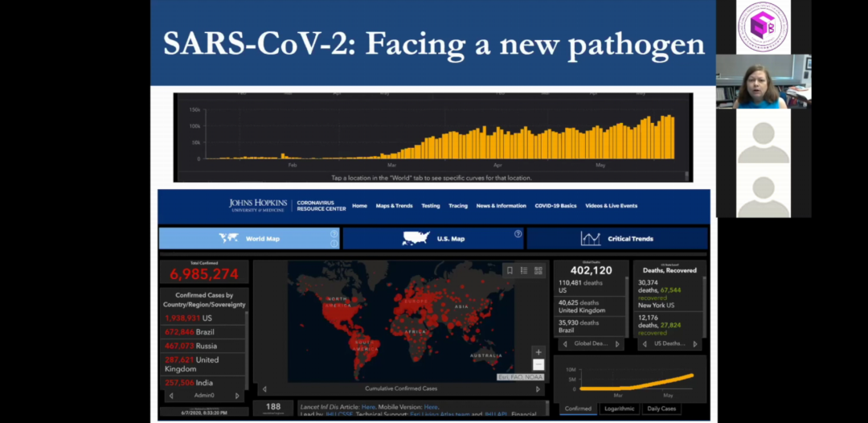868x423 pixels.
Task: Select the second blank participant avatar
Action: (764, 189)
